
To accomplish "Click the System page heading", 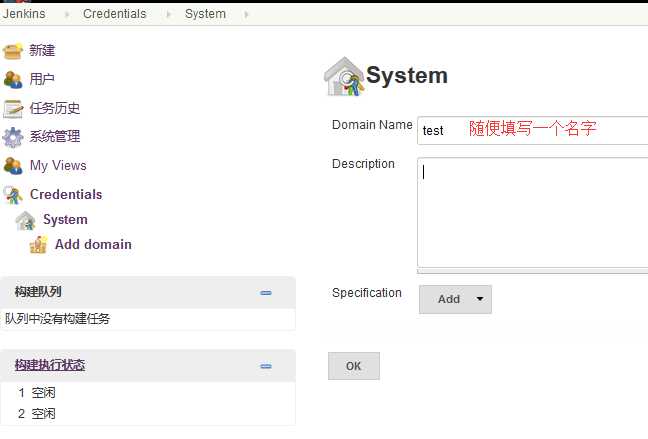I will pos(407,75).
